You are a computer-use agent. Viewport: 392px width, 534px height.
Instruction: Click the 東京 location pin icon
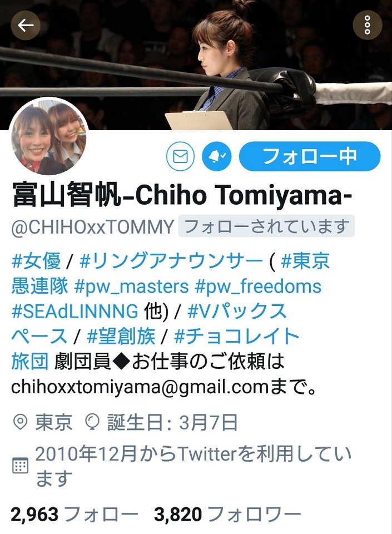pos(19,423)
